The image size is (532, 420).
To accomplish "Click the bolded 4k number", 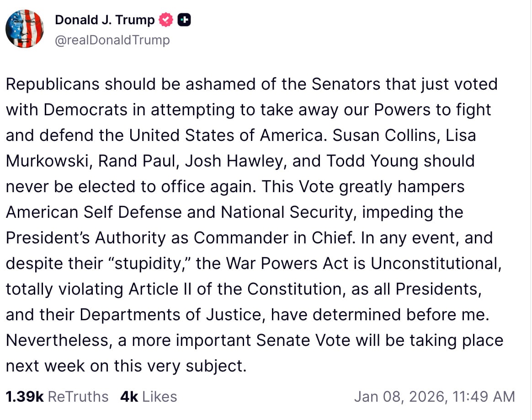I will coord(128,396).
